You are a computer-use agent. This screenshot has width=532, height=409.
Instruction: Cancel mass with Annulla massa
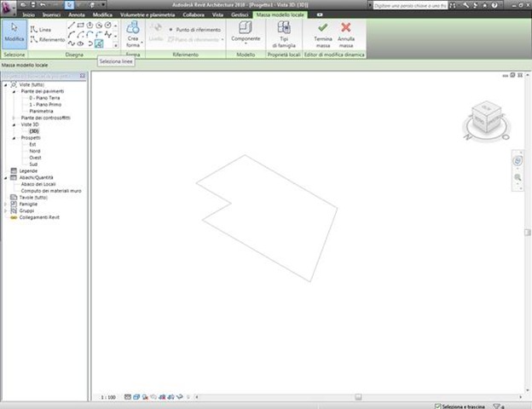pos(346,35)
